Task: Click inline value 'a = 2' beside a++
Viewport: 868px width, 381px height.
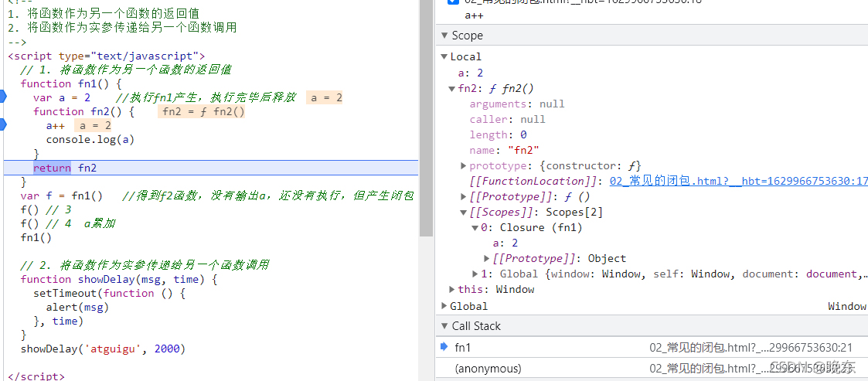Action: [x=93, y=126]
